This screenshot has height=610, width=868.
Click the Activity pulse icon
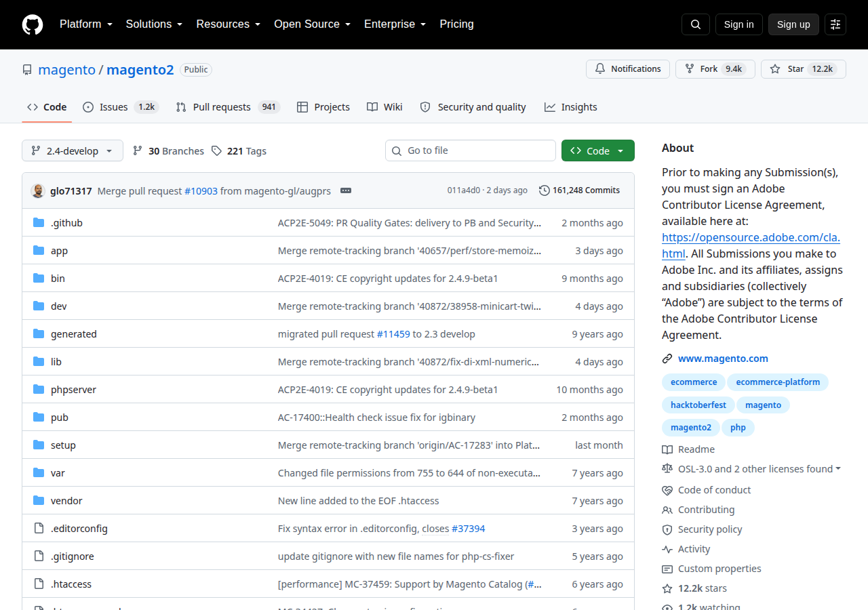click(x=667, y=549)
